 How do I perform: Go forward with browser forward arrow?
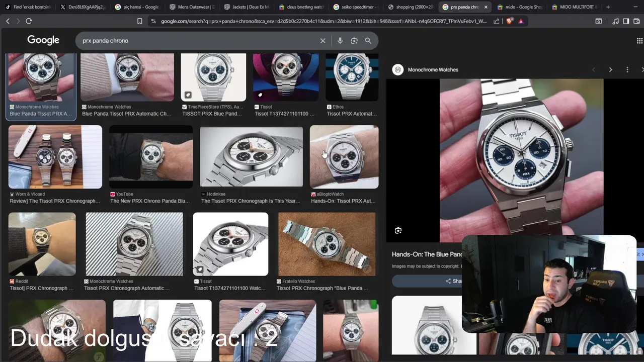click(x=18, y=21)
